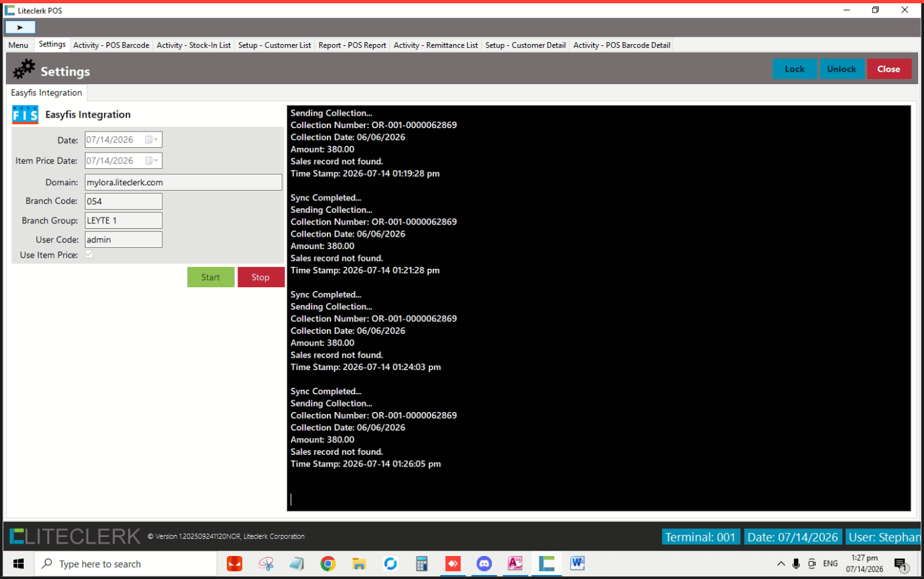Open Windows Start menu
This screenshot has width=924, height=579.
[18, 564]
